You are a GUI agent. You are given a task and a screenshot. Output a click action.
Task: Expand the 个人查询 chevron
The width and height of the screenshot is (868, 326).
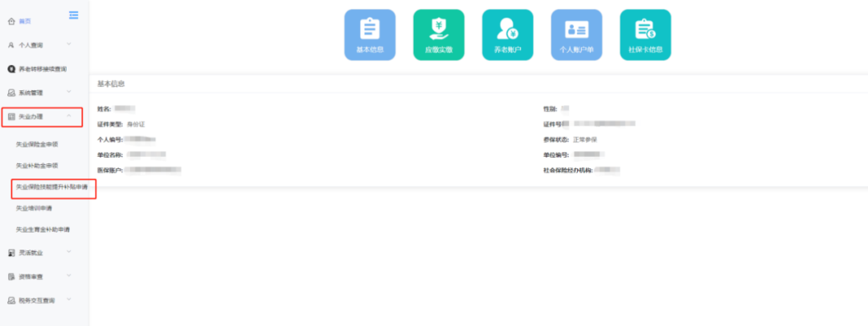click(x=68, y=43)
